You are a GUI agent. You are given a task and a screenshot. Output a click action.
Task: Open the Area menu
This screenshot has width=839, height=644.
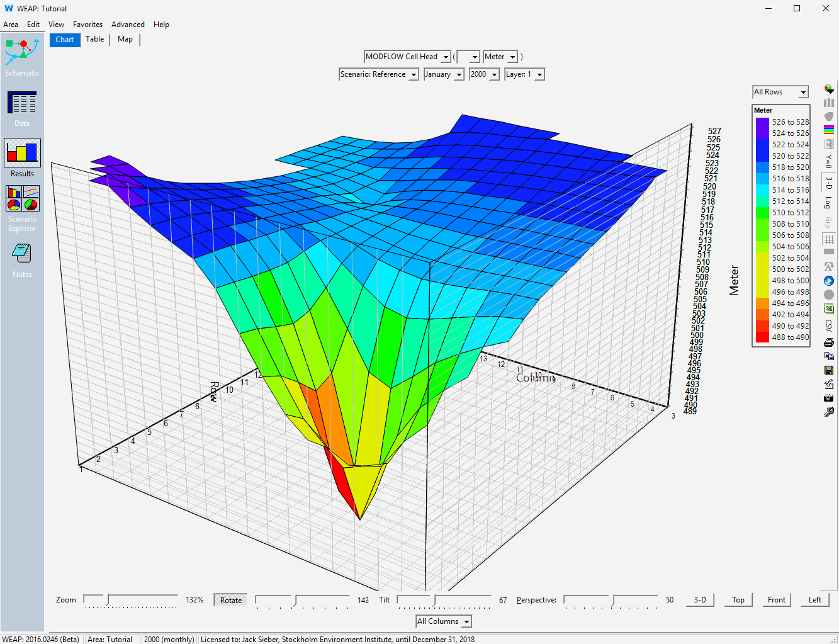click(11, 25)
